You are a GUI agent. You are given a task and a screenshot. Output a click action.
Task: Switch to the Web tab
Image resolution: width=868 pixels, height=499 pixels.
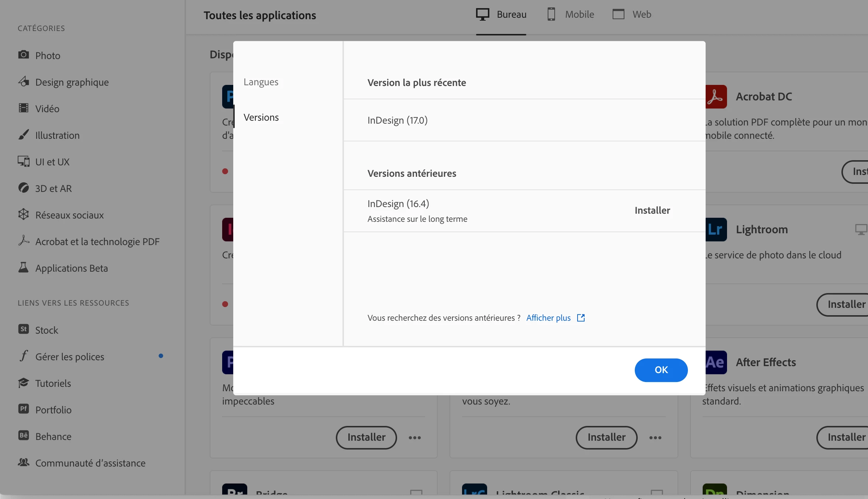point(632,15)
